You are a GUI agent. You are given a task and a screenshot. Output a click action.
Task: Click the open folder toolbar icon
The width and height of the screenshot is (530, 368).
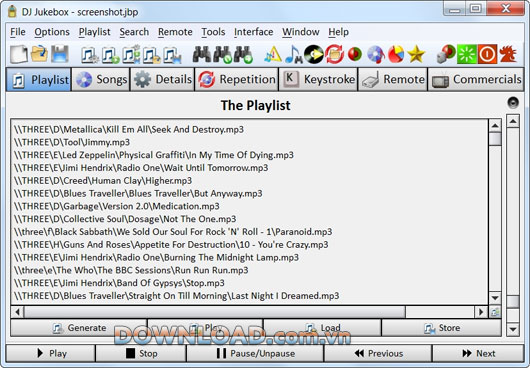pos(39,54)
